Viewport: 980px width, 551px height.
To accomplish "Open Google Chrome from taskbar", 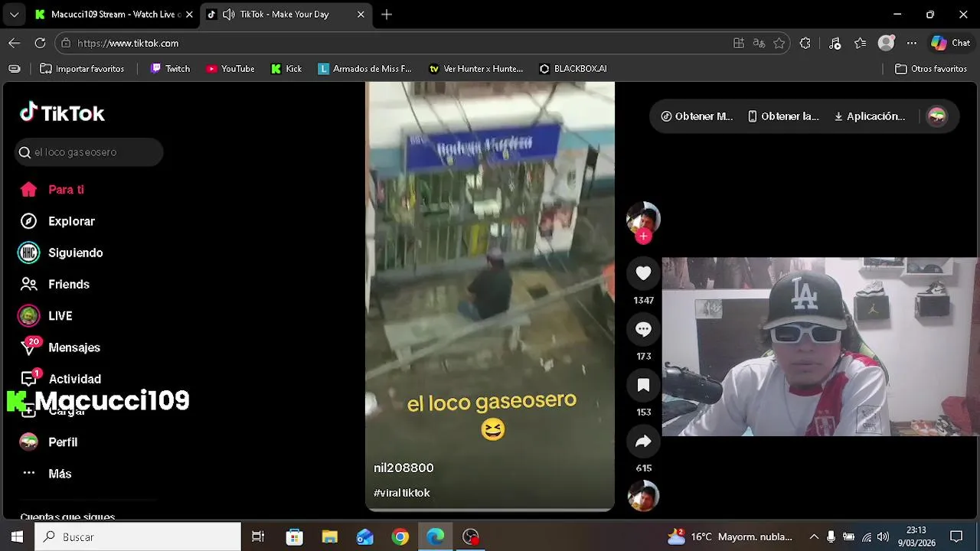I will [x=400, y=536].
